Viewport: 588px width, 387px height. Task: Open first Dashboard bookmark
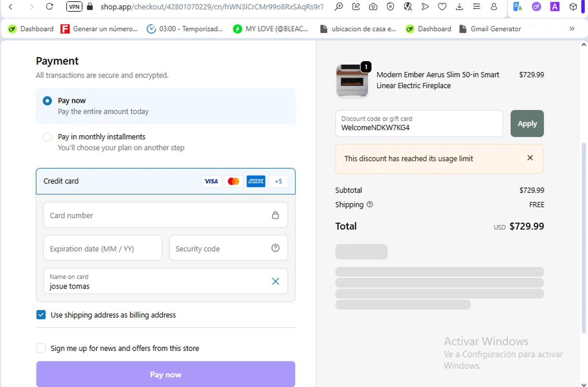pyautogui.click(x=31, y=29)
